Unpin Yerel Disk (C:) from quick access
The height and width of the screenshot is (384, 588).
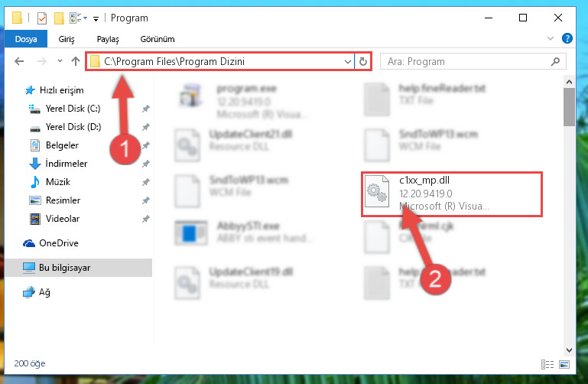(x=145, y=109)
